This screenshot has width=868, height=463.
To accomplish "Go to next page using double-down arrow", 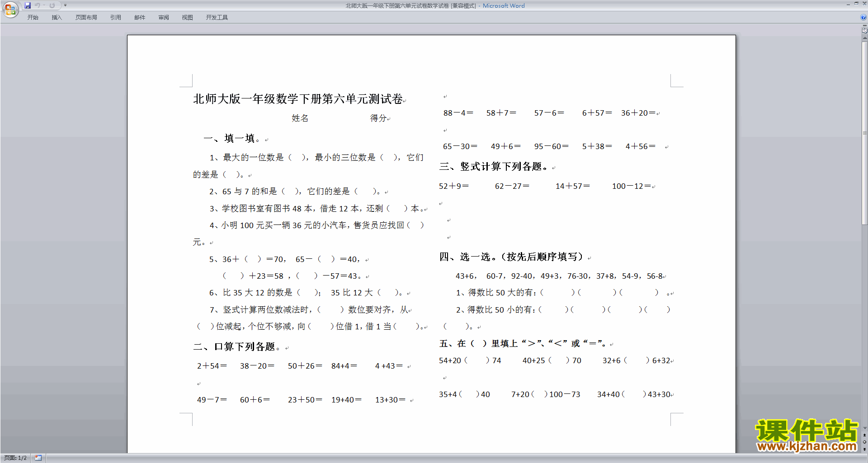I will 864,449.
